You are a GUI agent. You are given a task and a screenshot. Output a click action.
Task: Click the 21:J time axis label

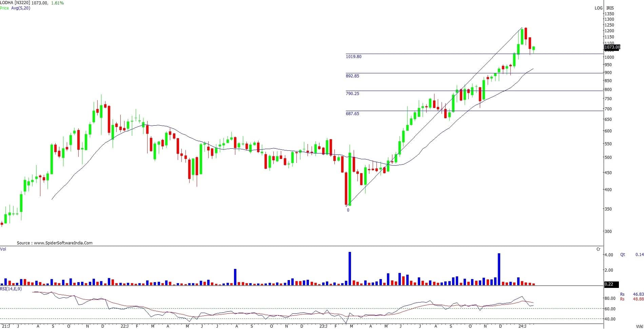coord(5,326)
